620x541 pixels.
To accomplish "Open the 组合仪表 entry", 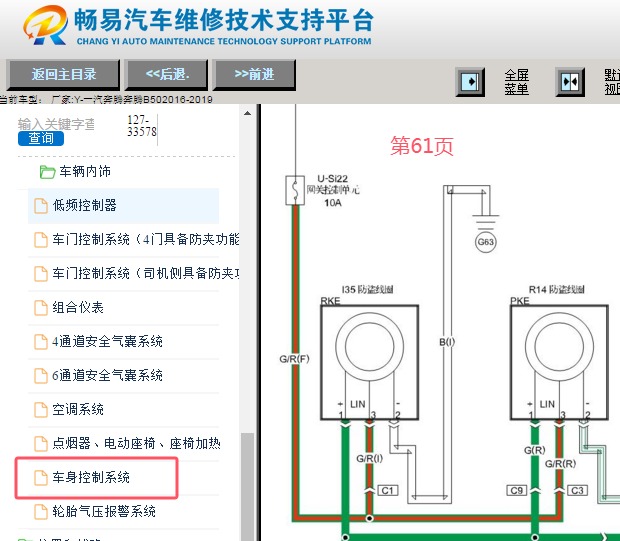I will tap(78, 308).
